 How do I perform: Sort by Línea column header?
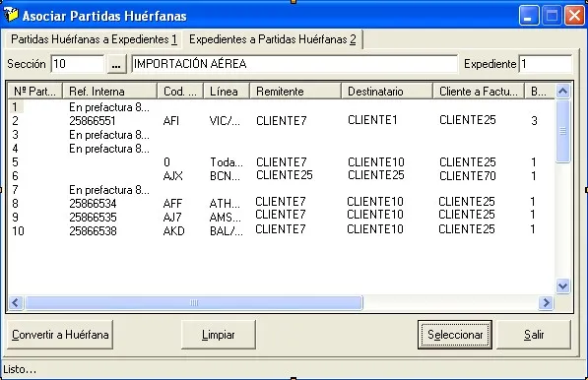coord(227,92)
